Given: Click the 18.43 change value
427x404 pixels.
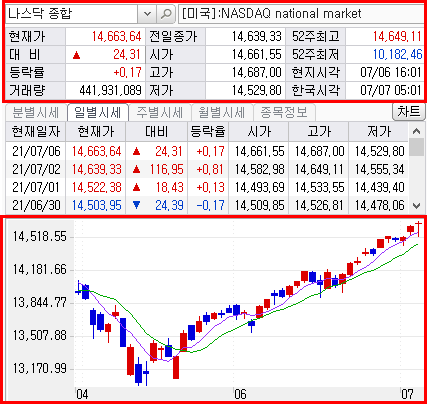Looking at the screenshot, I should click(x=169, y=187).
